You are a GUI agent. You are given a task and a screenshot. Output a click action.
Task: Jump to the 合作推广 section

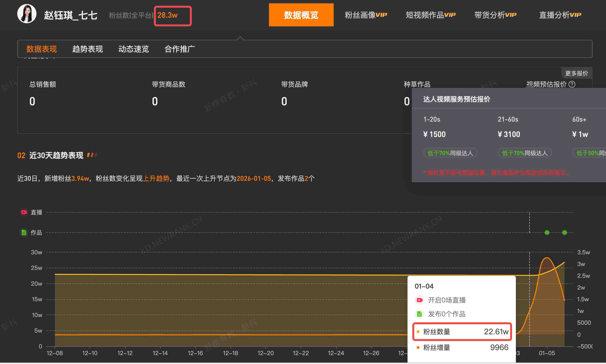(180, 49)
